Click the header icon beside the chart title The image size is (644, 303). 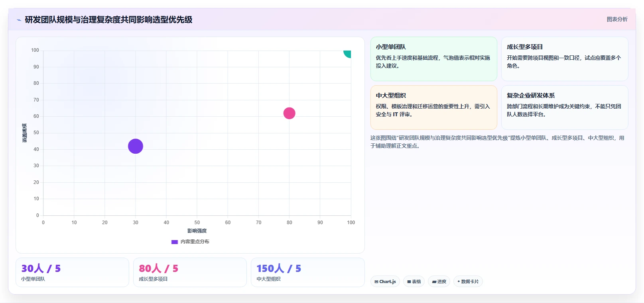[19, 20]
